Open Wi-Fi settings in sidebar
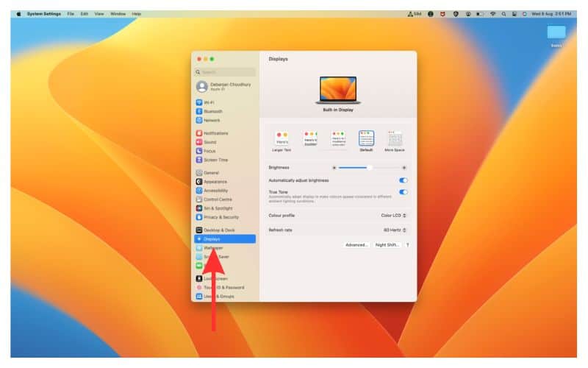 pyautogui.click(x=209, y=102)
